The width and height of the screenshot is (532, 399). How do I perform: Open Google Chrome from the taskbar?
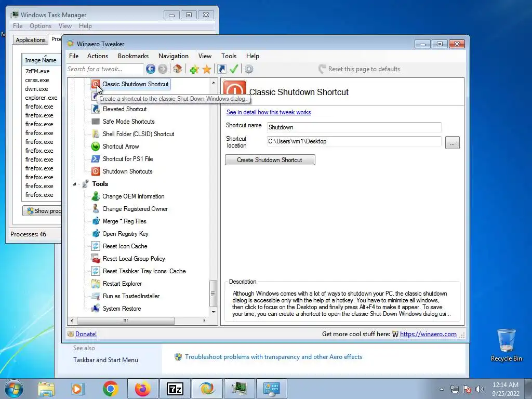click(111, 389)
